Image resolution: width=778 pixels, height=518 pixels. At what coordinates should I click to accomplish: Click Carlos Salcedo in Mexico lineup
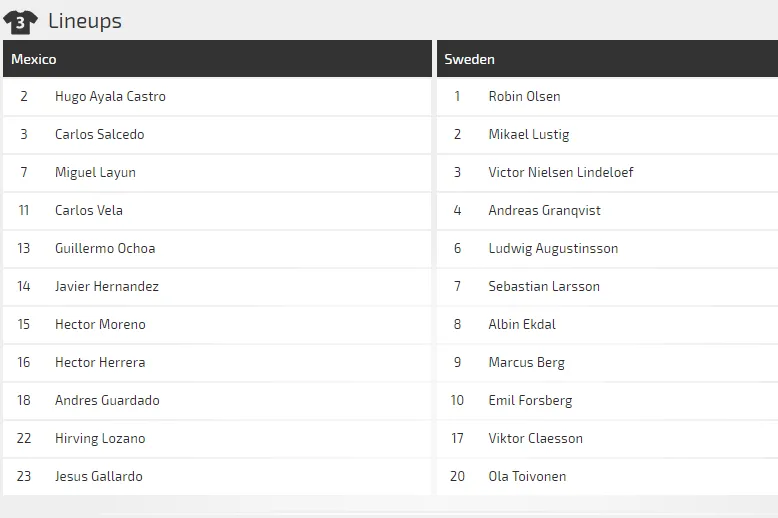99,135
